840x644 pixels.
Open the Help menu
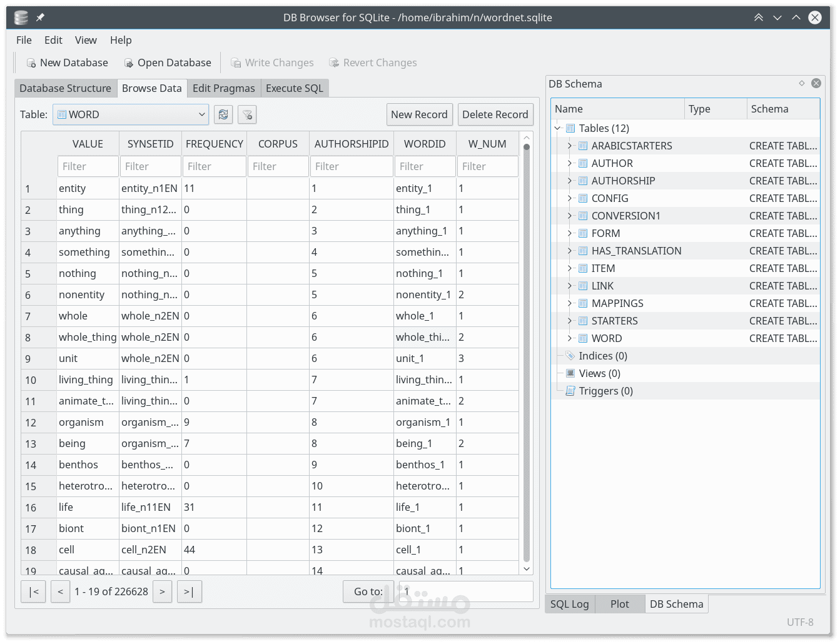pyautogui.click(x=121, y=40)
